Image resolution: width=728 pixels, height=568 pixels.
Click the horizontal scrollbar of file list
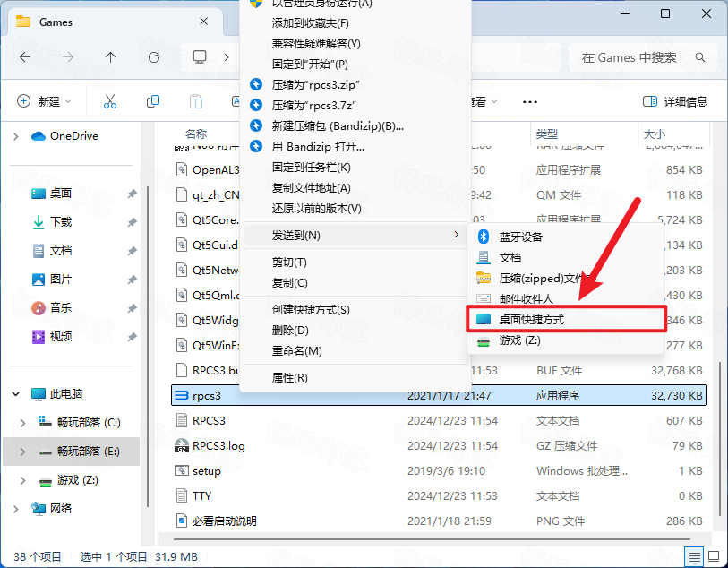[432, 539]
